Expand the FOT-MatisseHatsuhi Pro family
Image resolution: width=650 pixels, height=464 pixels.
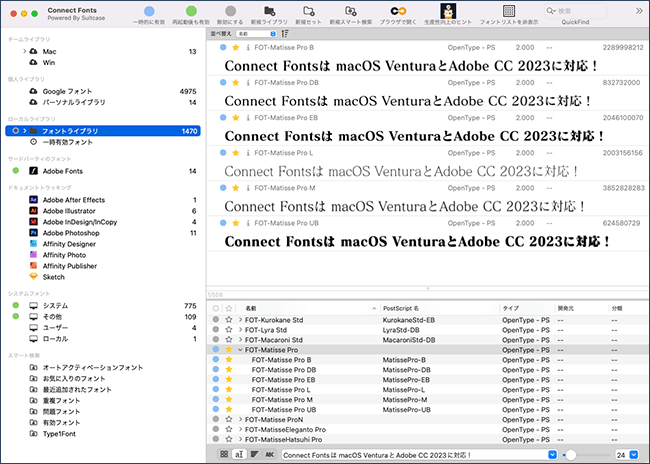(240, 439)
